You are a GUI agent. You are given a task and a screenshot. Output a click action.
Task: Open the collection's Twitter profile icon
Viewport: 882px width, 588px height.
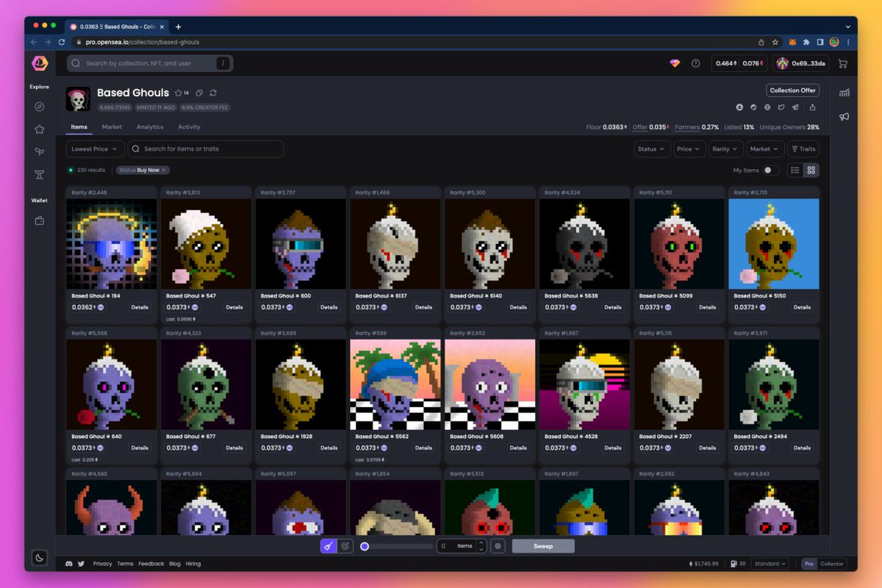[x=781, y=107]
